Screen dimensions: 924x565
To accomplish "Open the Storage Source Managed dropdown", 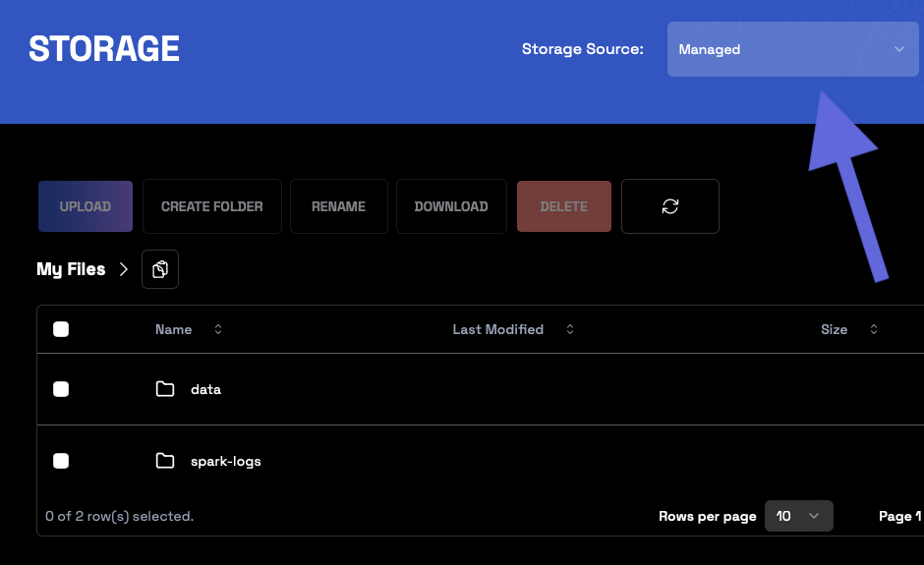I will 792,49.
